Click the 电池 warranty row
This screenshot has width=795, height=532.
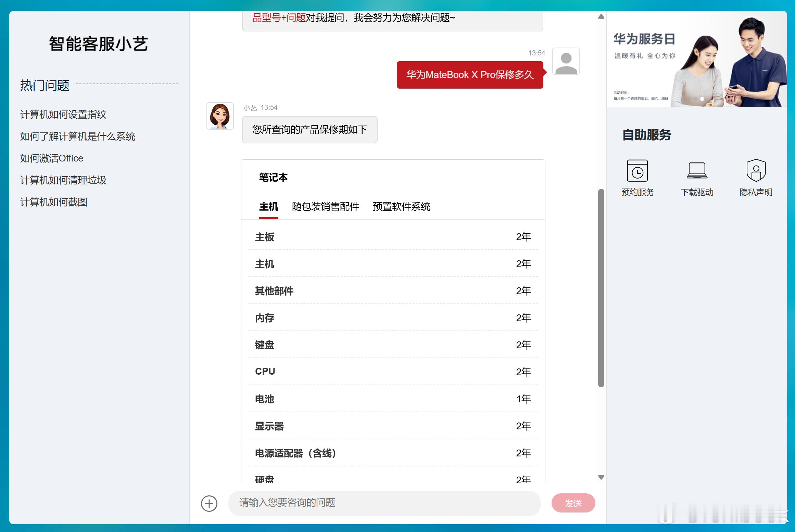[x=393, y=399]
